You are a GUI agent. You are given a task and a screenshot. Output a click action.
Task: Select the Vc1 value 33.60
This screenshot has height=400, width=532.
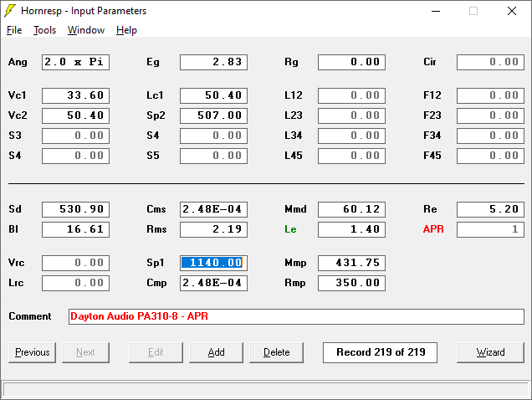click(x=75, y=95)
